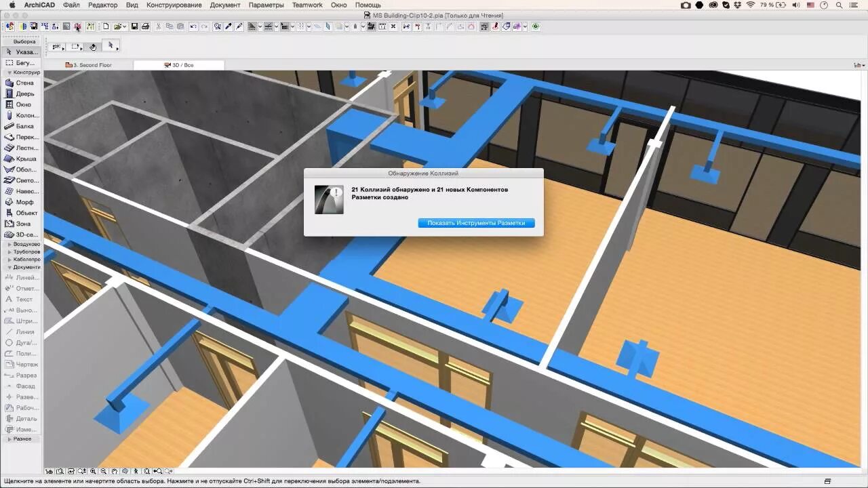
Task: Click the Print icon in toolbar
Action: point(144,26)
